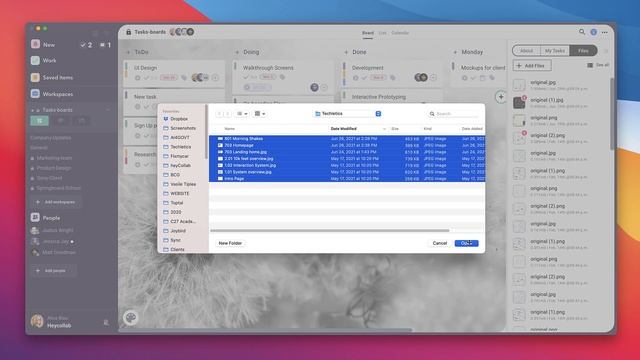Viewport: 640px width, 360px height.
Task: Click the Open button in file dialog
Action: click(x=466, y=243)
